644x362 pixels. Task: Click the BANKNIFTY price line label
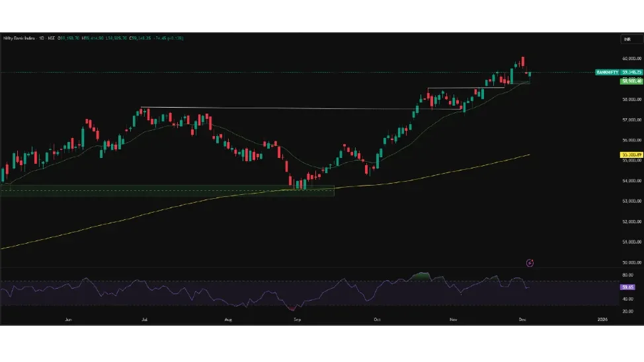pos(607,72)
